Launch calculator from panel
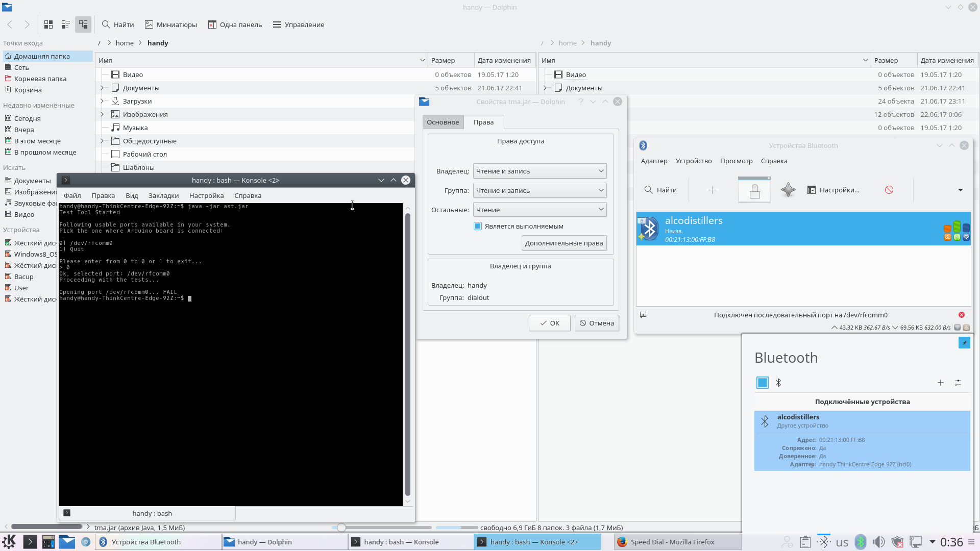 pos(48,542)
